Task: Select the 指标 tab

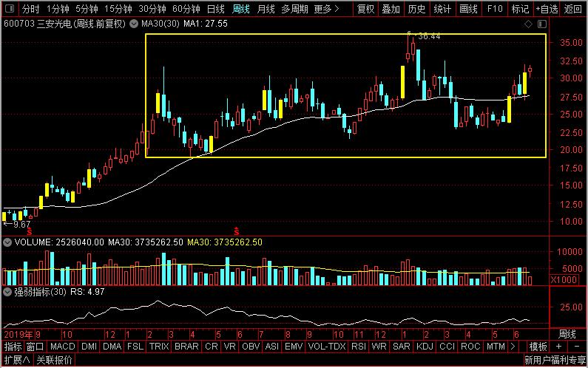Action: point(13,347)
